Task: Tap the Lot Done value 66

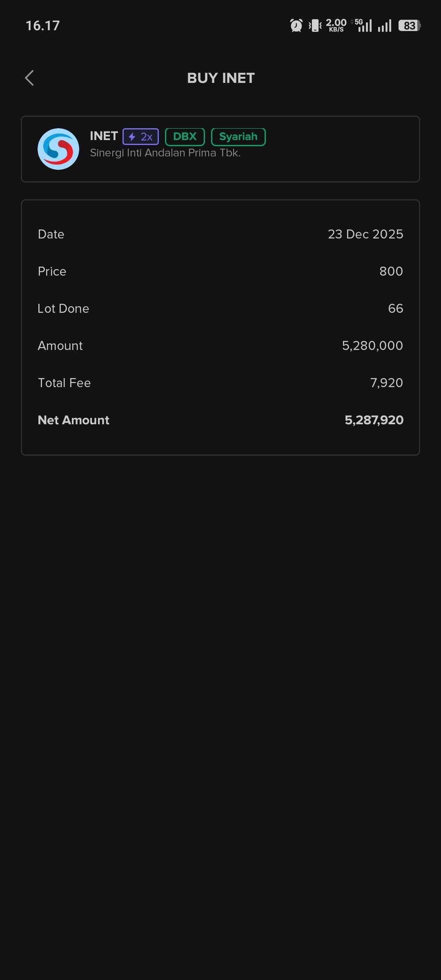Action: point(395,308)
